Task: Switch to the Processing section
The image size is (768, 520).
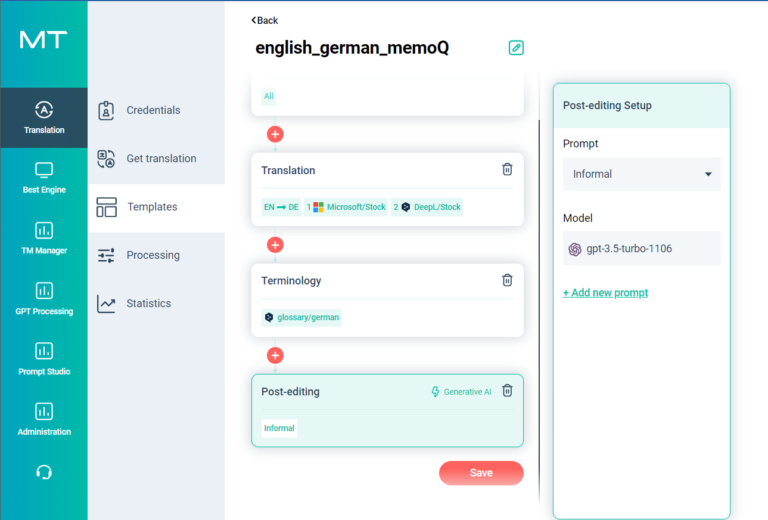Action: (x=152, y=255)
